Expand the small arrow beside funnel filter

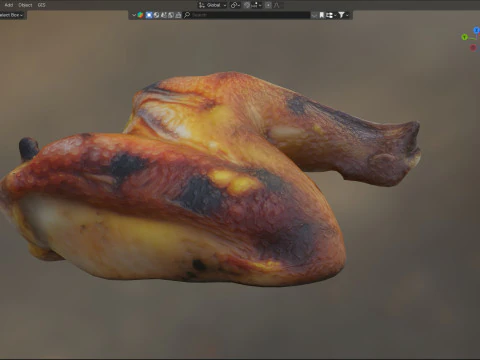click(x=347, y=15)
